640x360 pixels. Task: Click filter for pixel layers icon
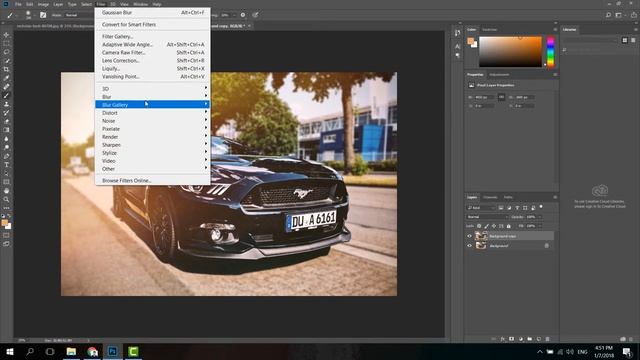tap(501, 208)
